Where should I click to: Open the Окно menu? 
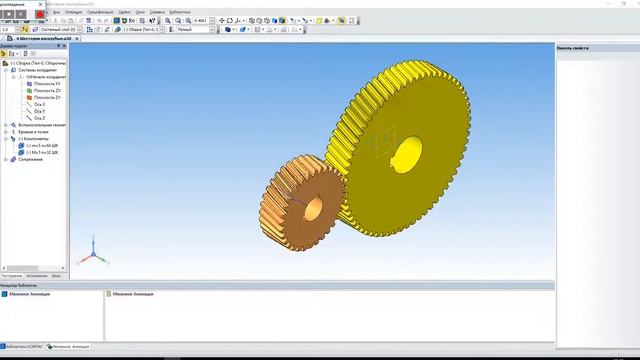[x=140, y=12]
